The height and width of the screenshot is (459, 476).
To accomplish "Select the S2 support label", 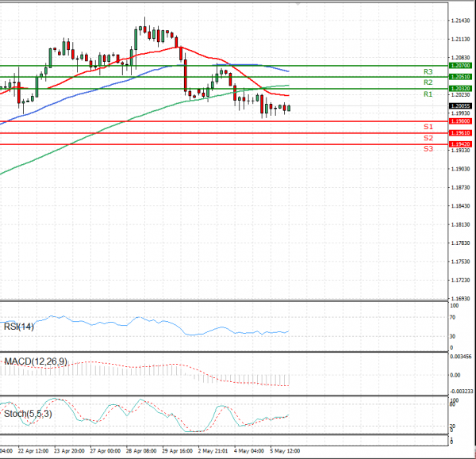I will [428, 139].
